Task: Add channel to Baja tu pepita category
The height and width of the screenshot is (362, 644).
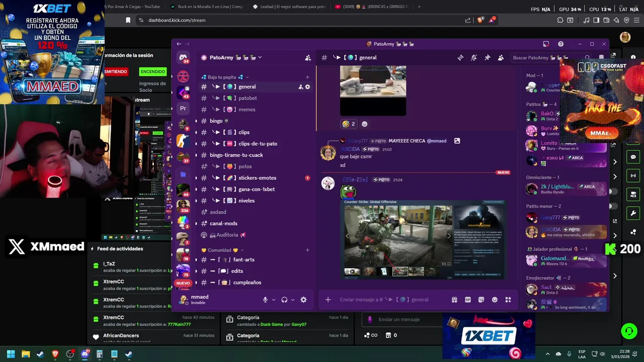Action: [307, 77]
